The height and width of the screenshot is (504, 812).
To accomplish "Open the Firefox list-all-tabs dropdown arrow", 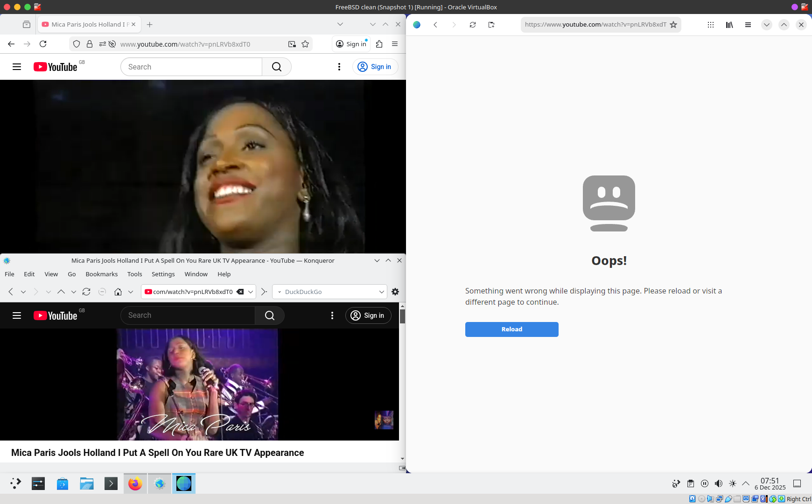I will [340, 24].
